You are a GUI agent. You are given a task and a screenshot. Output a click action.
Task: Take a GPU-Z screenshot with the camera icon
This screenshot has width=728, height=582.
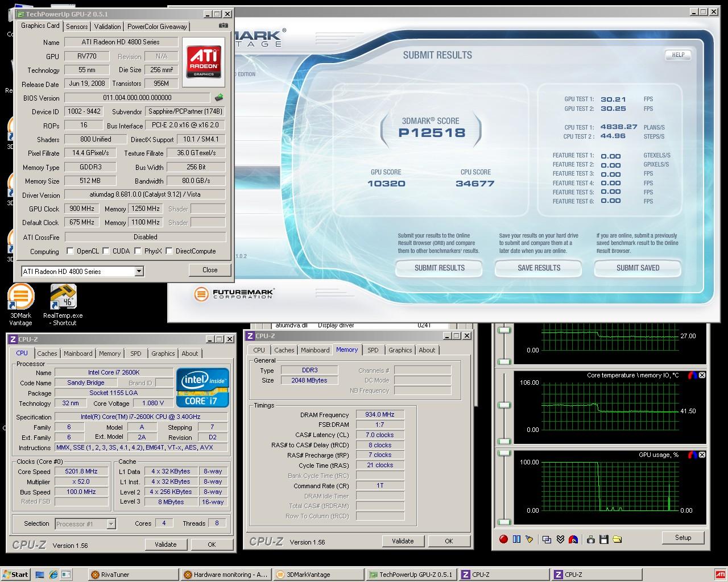pos(224,26)
